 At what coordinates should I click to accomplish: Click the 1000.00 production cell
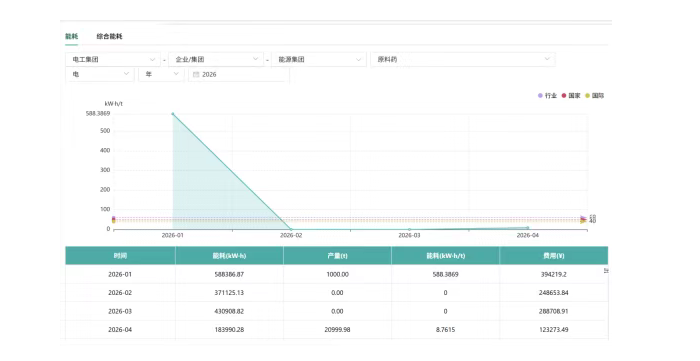click(x=337, y=274)
